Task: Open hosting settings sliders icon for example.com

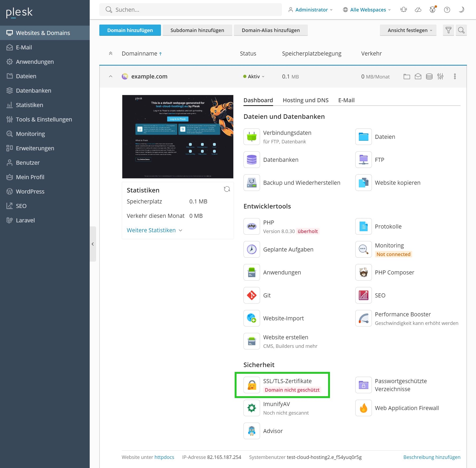Action: coord(440,77)
